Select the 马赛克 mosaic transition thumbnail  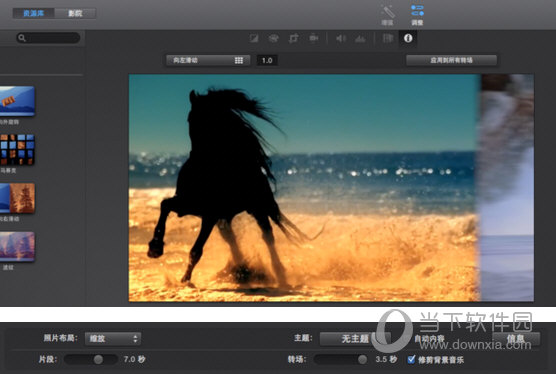point(17,149)
